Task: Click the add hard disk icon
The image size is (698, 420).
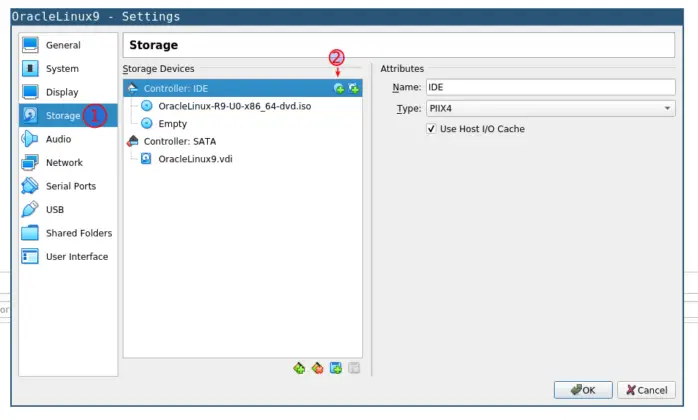Action: click(353, 89)
